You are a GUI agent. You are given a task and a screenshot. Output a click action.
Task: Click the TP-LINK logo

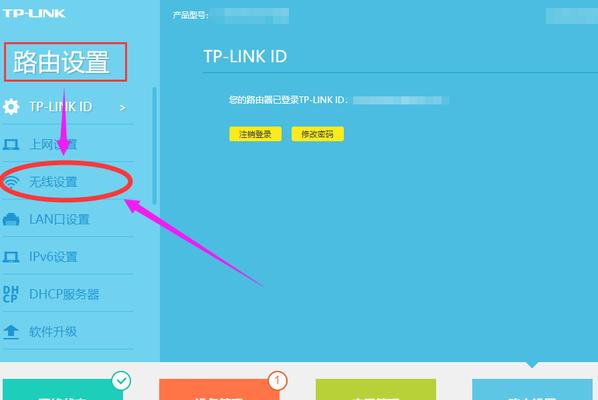[x=34, y=13]
